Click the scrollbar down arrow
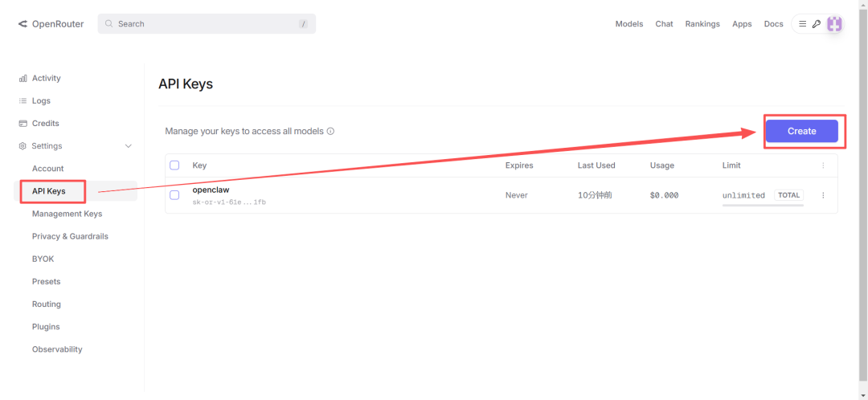 point(863,395)
